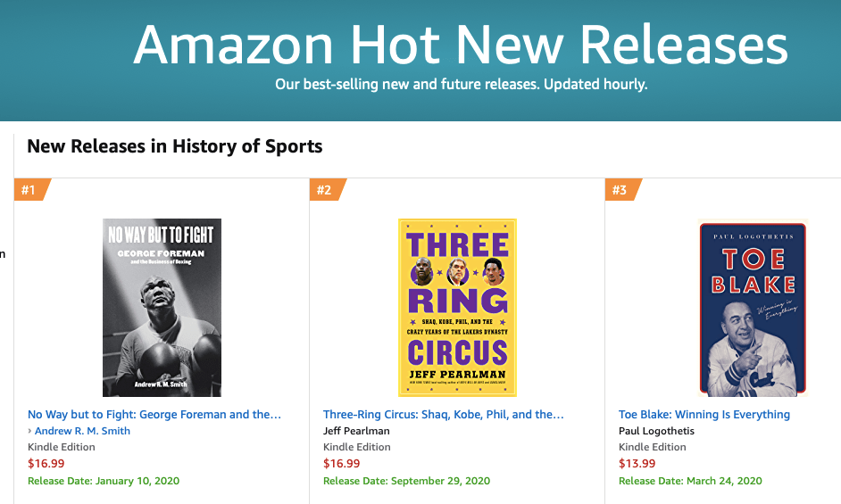
Task: Click the Amazon Hot New Releases banner title
Action: coord(461,45)
